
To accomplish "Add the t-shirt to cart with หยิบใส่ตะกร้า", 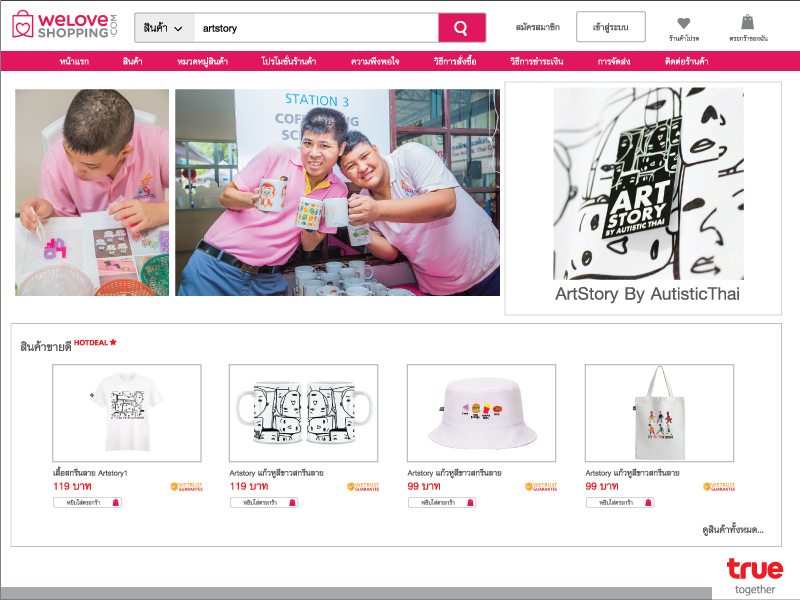I will (87, 503).
